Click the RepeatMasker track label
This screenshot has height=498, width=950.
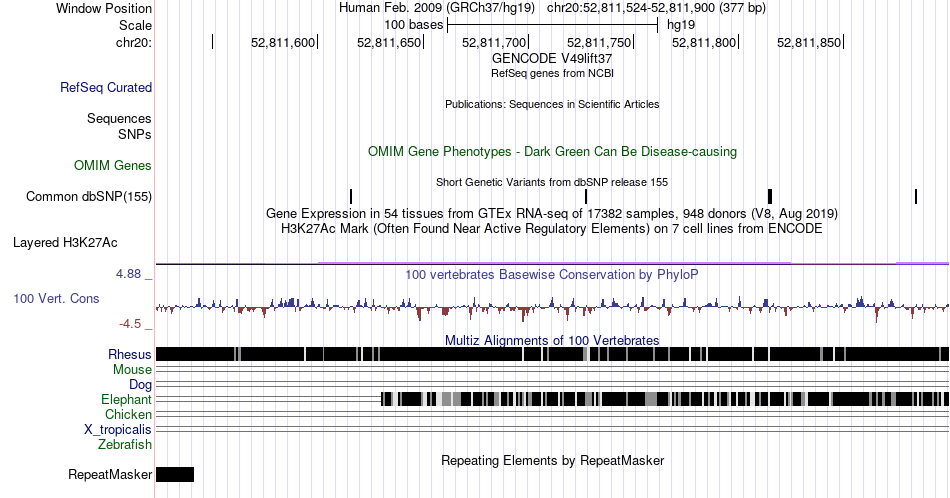coord(110,474)
